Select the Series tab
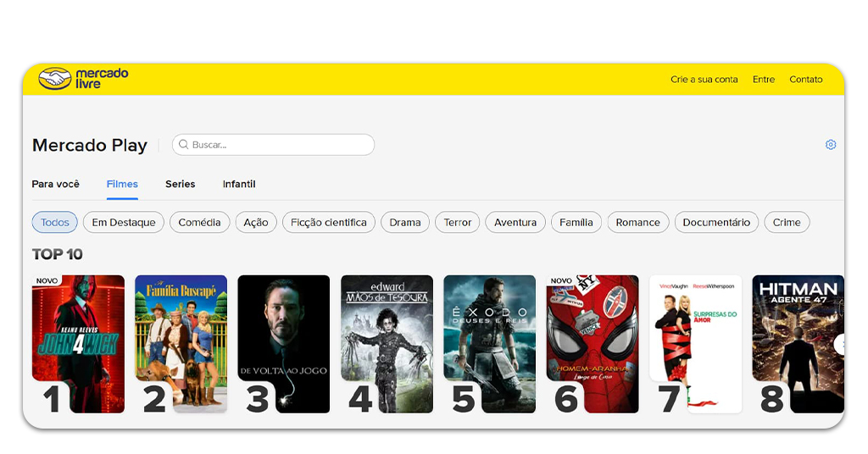This screenshot has width=868, height=454. pyautogui.click(x=180, y=184)
